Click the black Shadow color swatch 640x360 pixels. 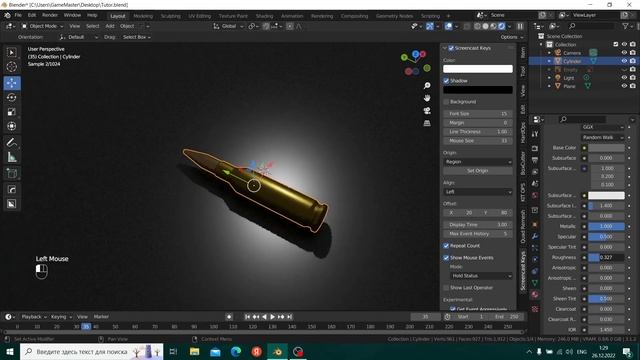tap(478, 90)
